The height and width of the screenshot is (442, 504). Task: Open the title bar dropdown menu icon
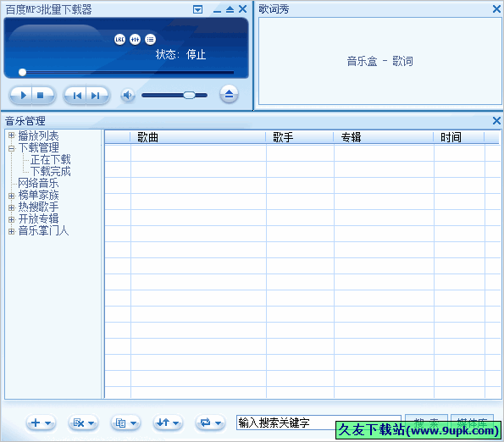click(197, 9)
